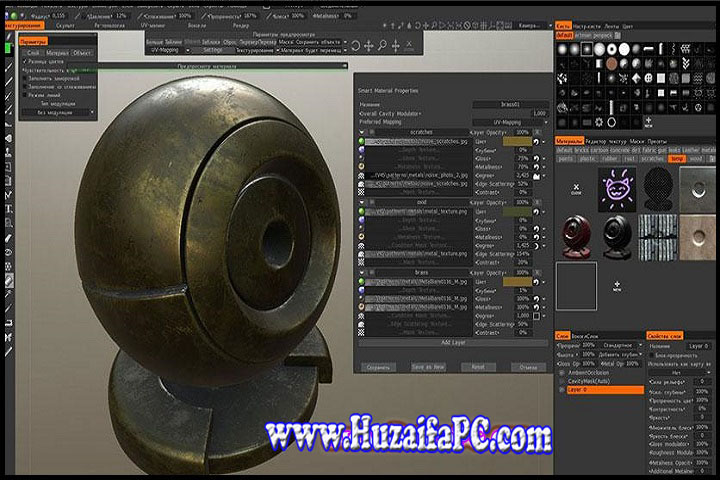Toggle the scratches layer enable box
Viewport: 720px width, 480px height.
pyautogui.click(x=371, y=132)
